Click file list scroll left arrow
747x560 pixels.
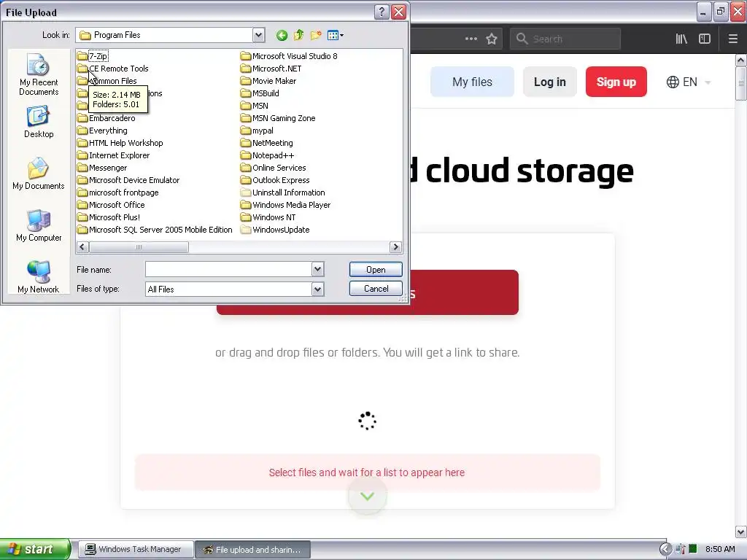[82, 246]
